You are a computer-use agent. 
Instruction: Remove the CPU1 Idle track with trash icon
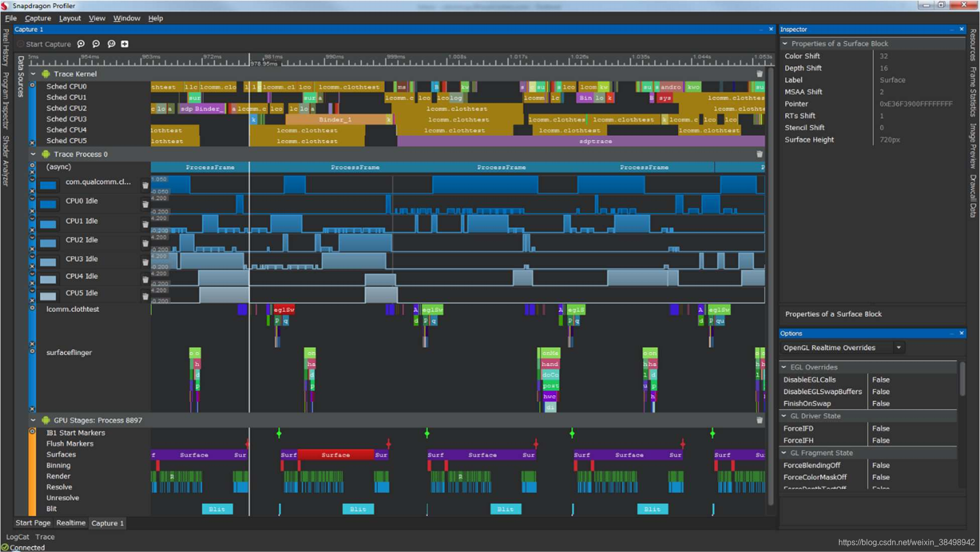tap(145, 225)
